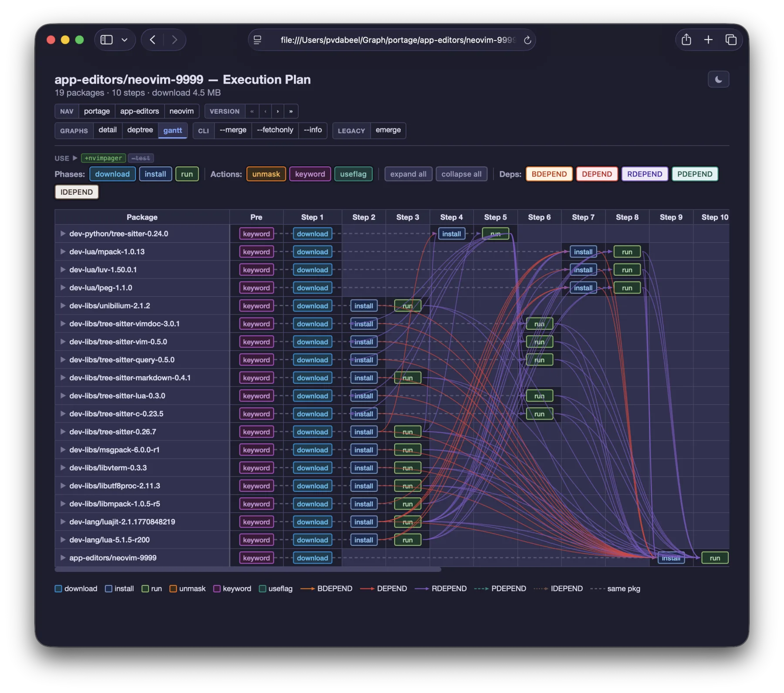This screenshot has height=693, width=784.
Task: Click dev-libs/libvterm-0.3.3 package name
Action: point(108,468)
